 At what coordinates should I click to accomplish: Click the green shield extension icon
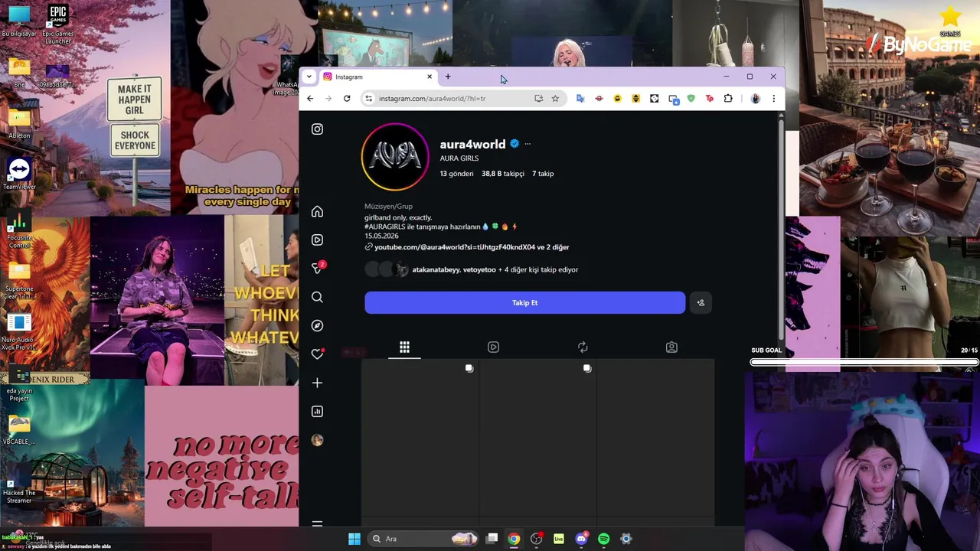691,98
